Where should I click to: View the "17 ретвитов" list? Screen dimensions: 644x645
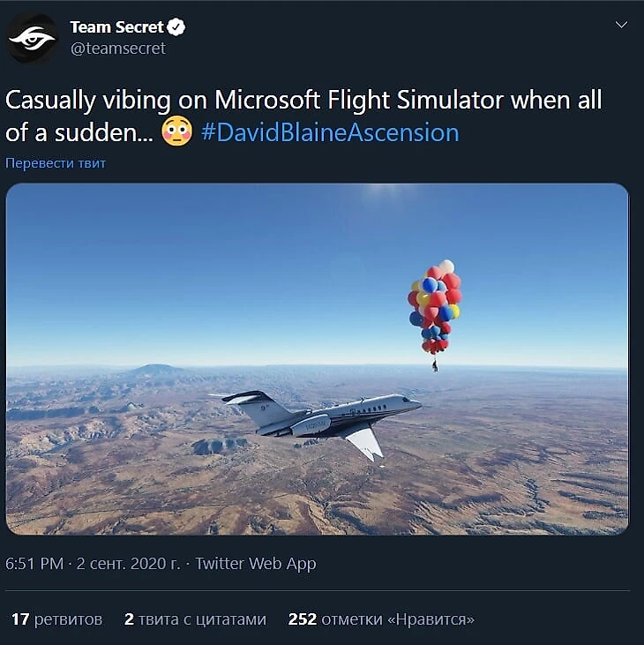click(x=57, y=619)
